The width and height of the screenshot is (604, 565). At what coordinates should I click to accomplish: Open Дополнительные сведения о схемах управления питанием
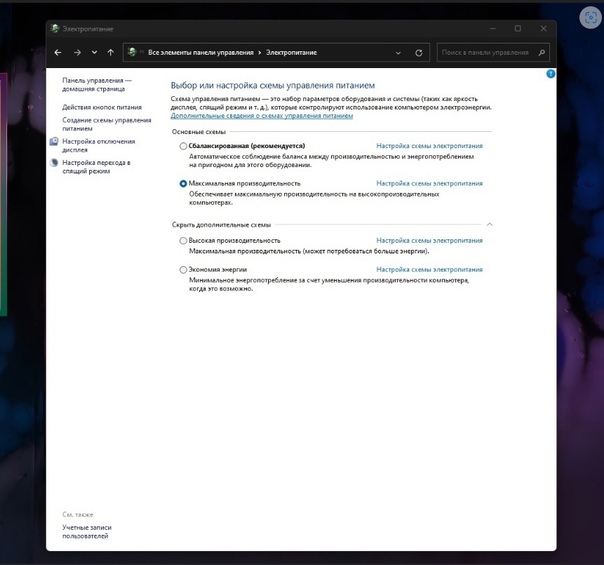(x=261, y=116)
